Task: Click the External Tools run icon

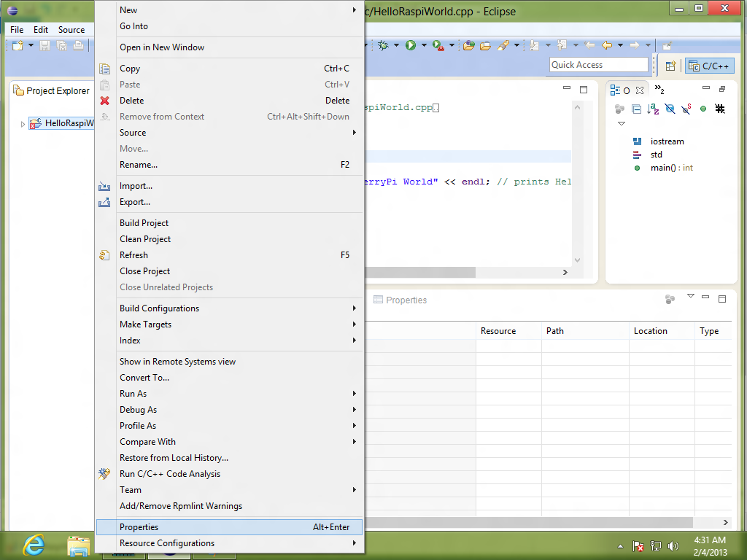Action: click(x=438, y=45)
